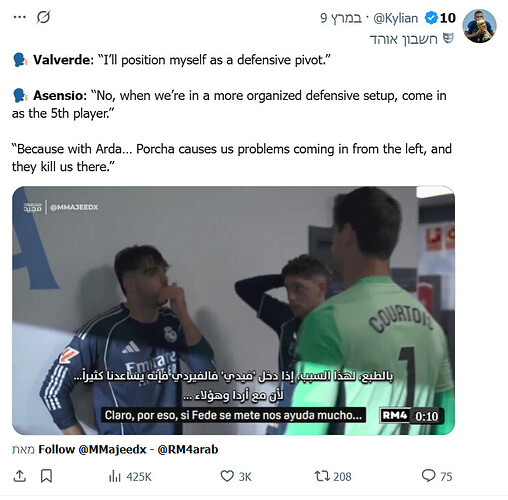Open the @Kylian handle link
508x500 pixels.
(395, 18)
